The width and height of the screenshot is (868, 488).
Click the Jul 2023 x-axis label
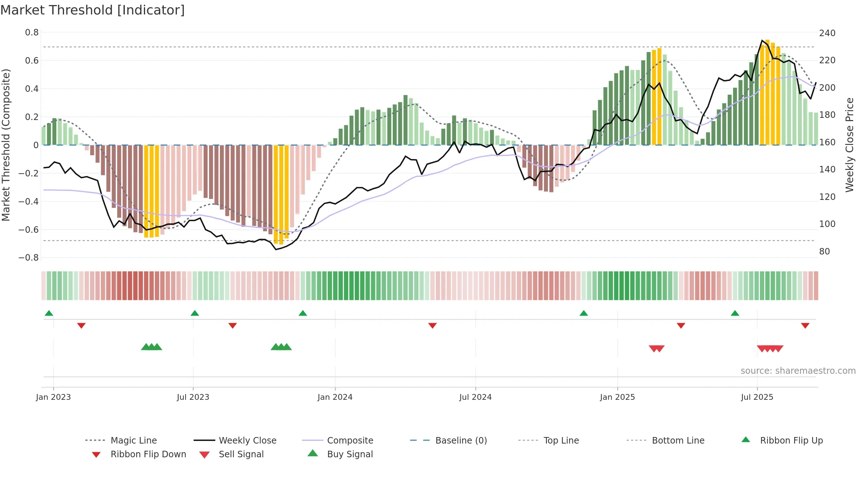(193, 397)
